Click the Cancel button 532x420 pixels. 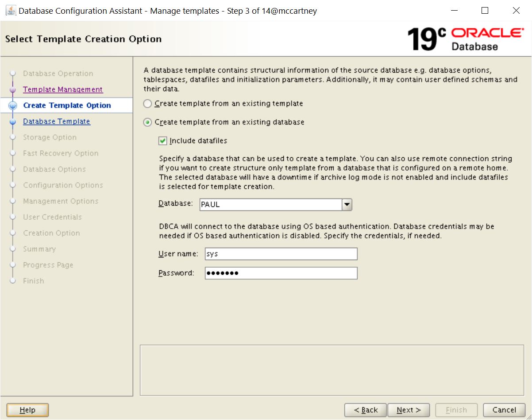tap(504, 410)
